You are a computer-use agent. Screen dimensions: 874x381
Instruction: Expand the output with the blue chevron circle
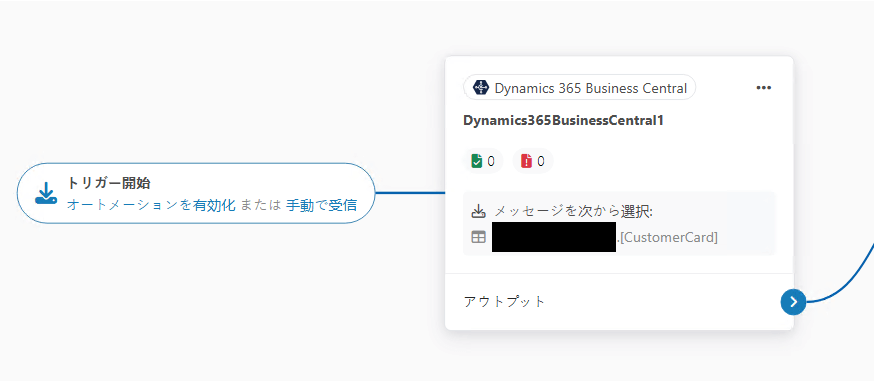pos(793,302)
